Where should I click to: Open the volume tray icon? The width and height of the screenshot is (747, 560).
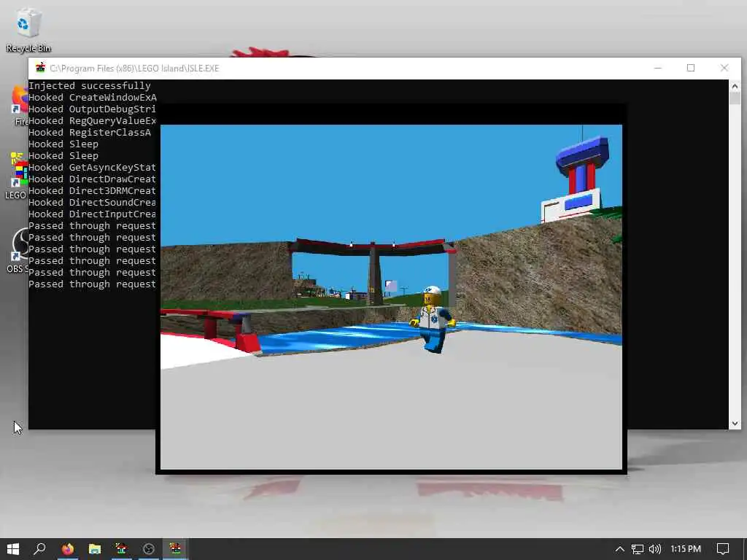coord(655,549)
